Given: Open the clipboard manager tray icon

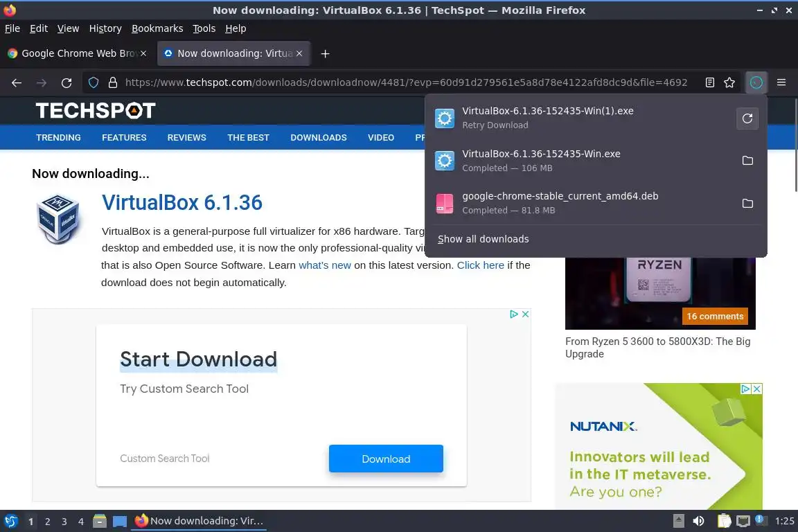Looking at the screenshot, I should [x=724, y=521].
